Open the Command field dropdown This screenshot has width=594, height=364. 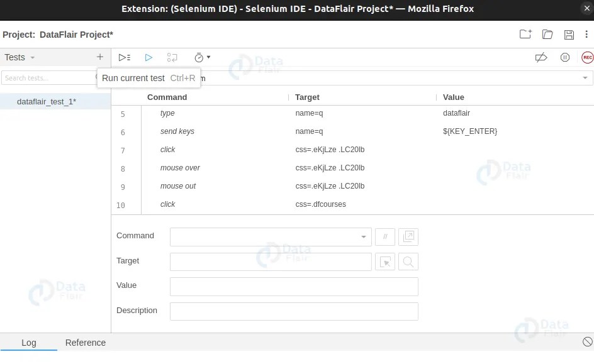tap(363, 237)
